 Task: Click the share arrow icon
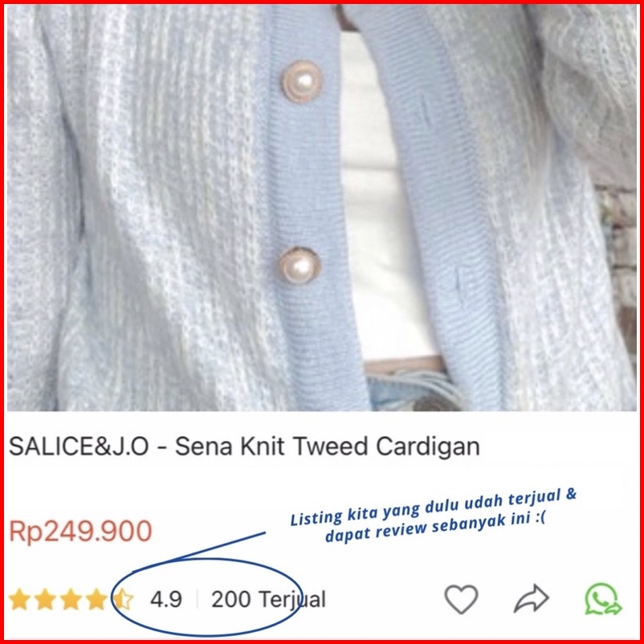[532, 598]
